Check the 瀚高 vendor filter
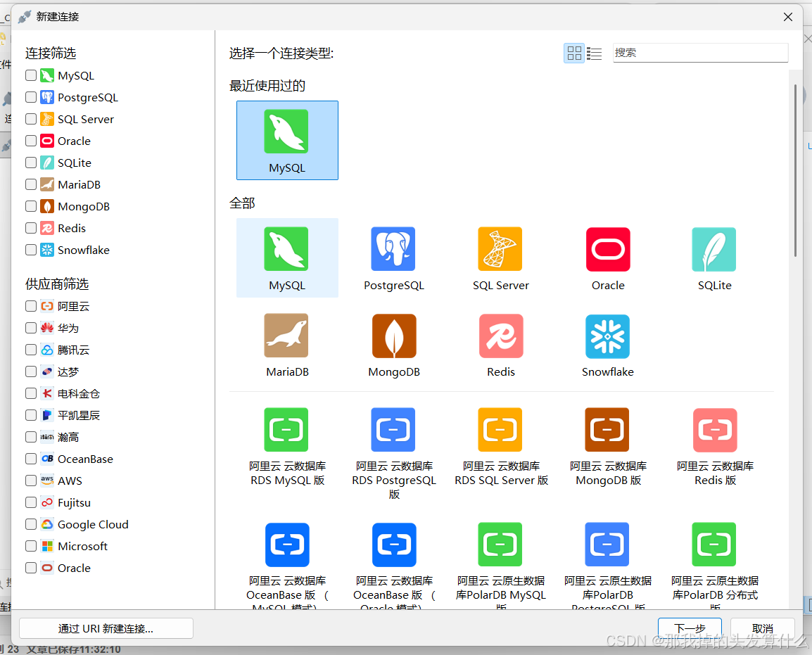Screen dimensions: 812x655 coord(31,437)
